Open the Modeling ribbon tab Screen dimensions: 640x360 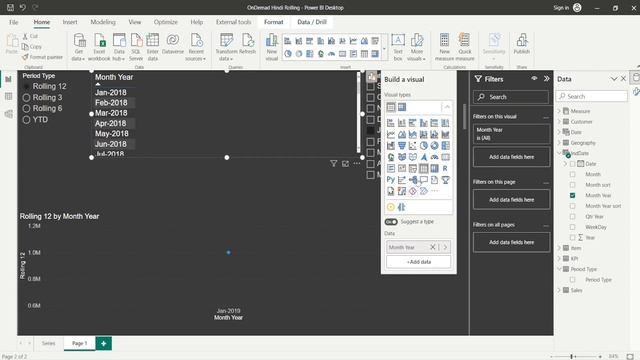tap(103, 22)
